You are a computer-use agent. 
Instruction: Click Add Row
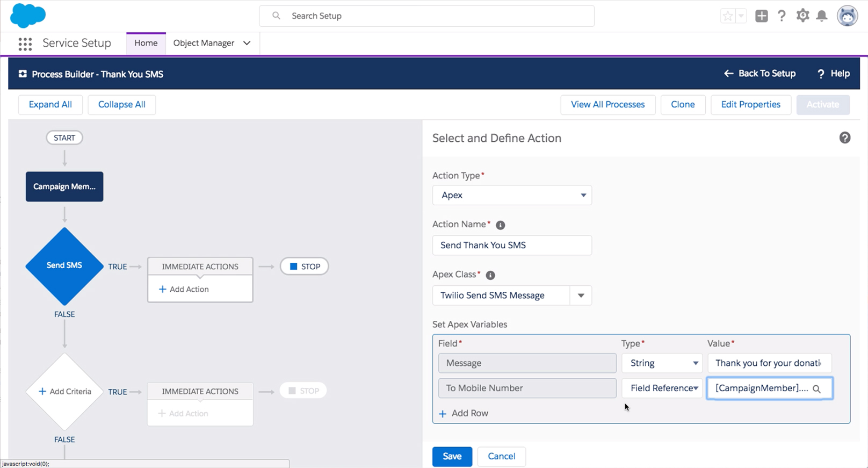[x=464, y=413]
